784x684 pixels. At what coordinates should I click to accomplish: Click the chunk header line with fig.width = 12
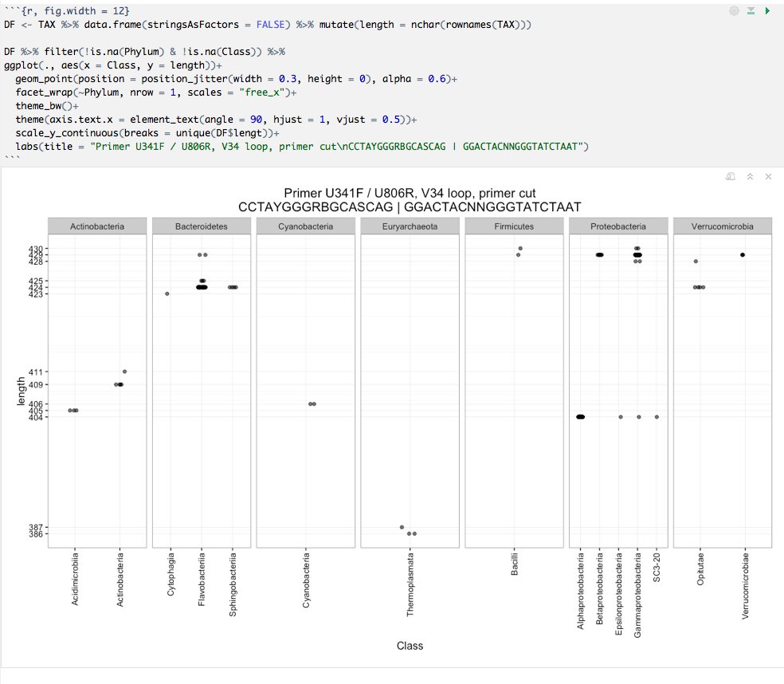tap(67, 10)
